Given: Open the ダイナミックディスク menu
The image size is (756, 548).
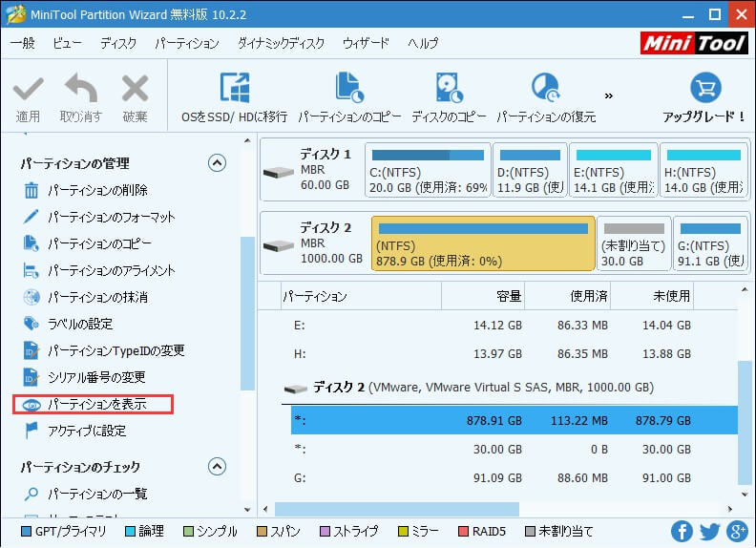Looking at the screenshot, I should pos(281,43).
